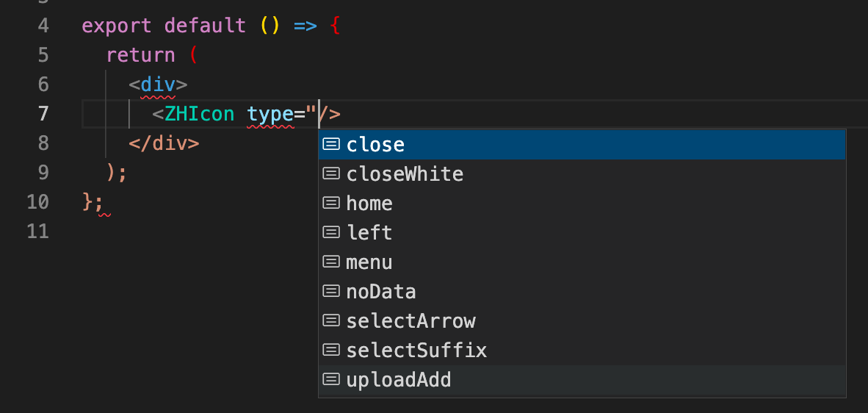
Task: Click the icon beside noData suggestion
Action: (332, 291)
